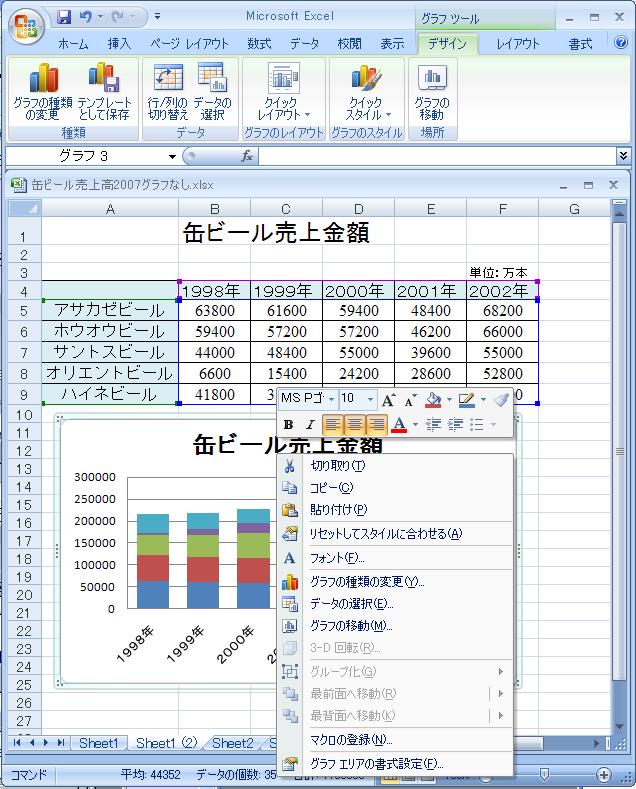Viewport: 636px width, 789px height.
Task: Click the zoom-in plus button in the status bar
Action: [603, 775]
